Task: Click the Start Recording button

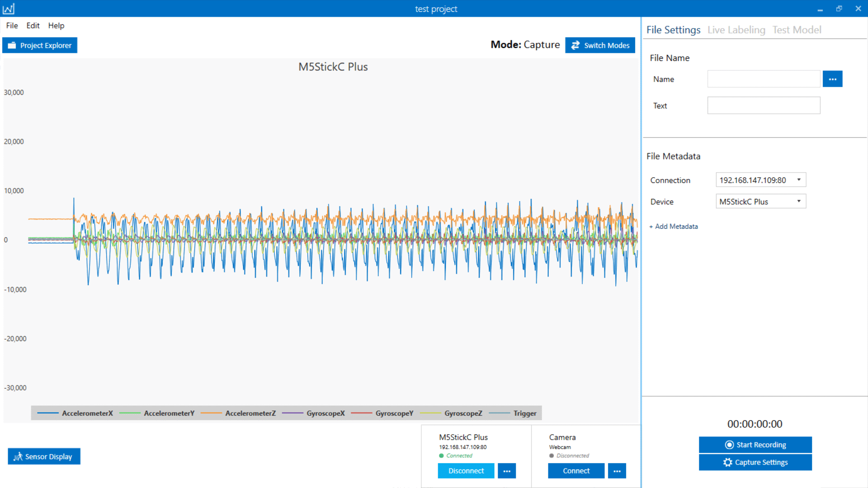Action: [755, 445]
